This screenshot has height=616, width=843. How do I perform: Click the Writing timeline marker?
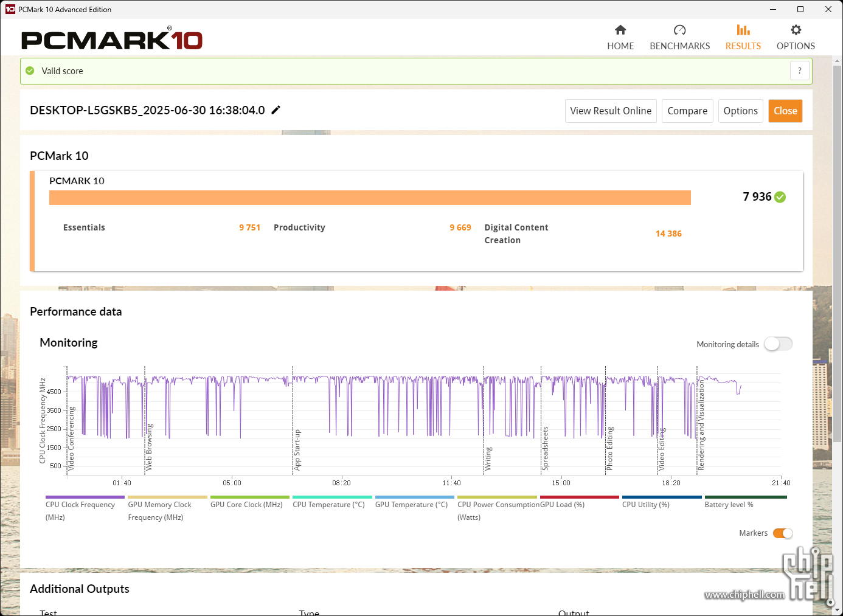point(488,459)
